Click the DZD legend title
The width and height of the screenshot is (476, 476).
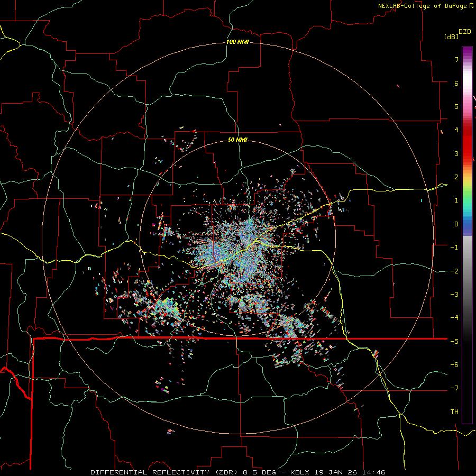(x=465, y=32)
